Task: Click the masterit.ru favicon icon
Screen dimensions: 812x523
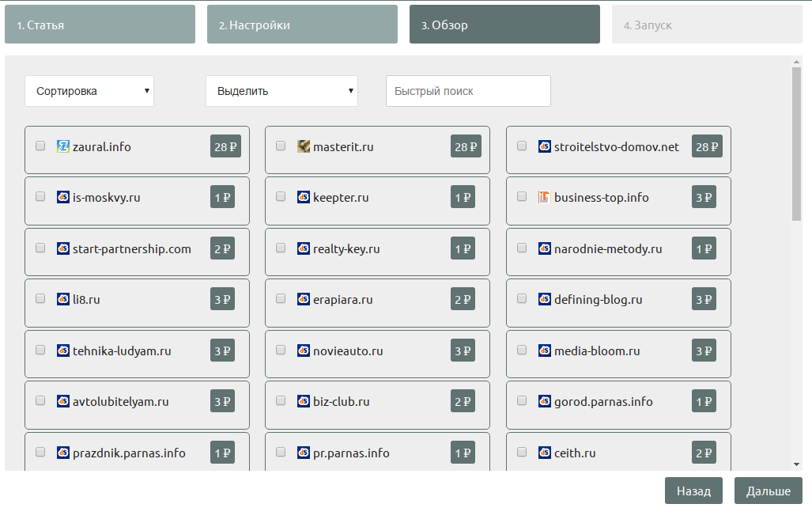Action: point(304,146)
